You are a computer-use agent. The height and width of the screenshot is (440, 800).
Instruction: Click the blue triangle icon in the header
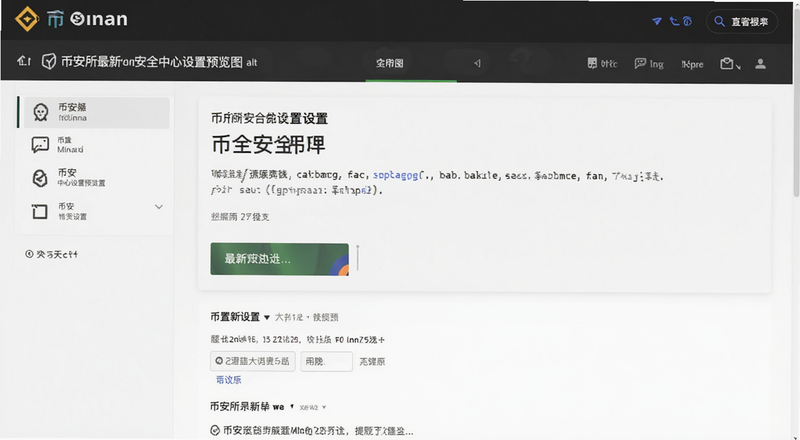657,21
